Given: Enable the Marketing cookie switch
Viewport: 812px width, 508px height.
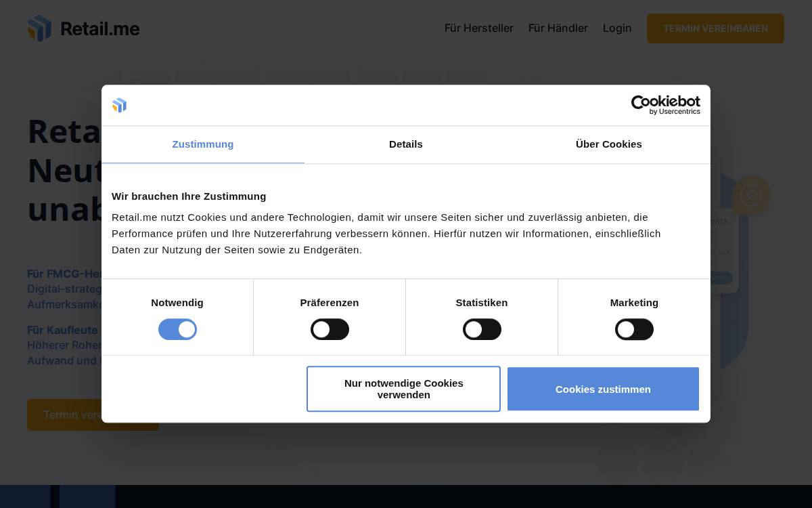Looking at the screenshot, I should 634,329.
